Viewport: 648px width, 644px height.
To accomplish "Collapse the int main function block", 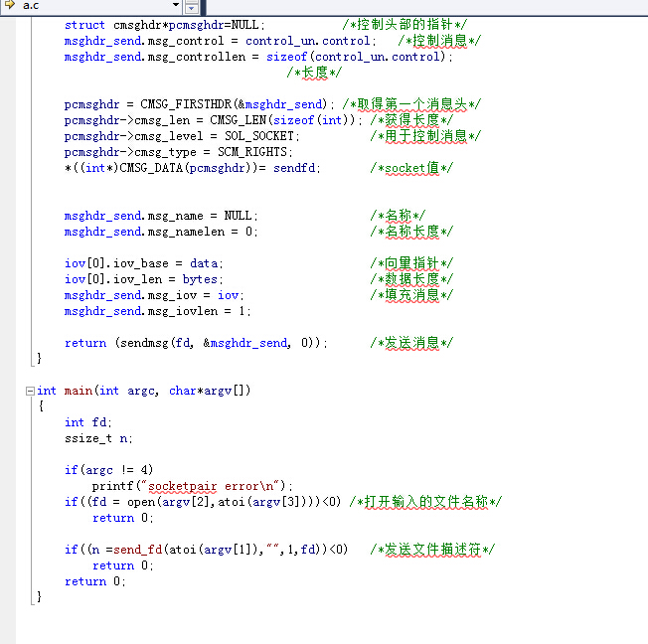I will coord(30,391).
